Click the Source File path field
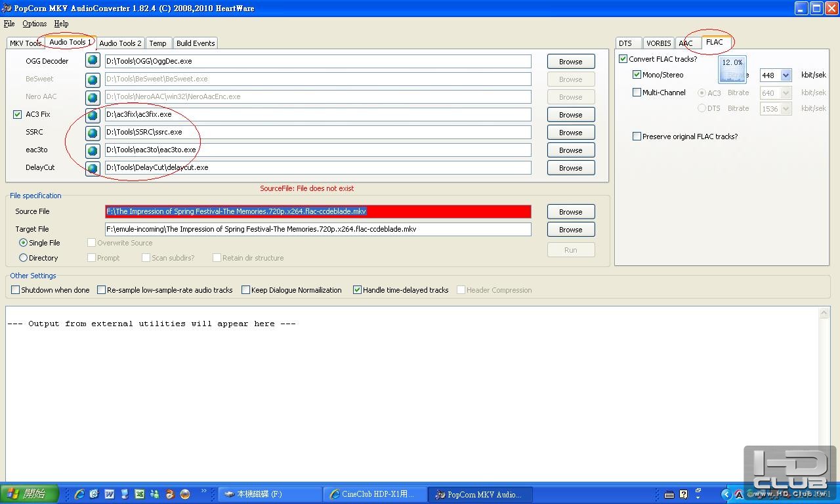 [x=318, y=211]
